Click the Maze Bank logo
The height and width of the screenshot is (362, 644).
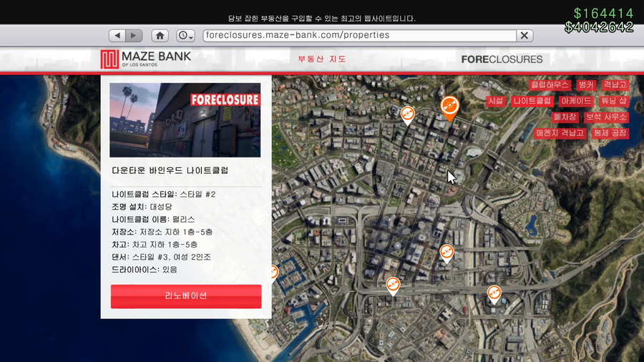[146, 59]
